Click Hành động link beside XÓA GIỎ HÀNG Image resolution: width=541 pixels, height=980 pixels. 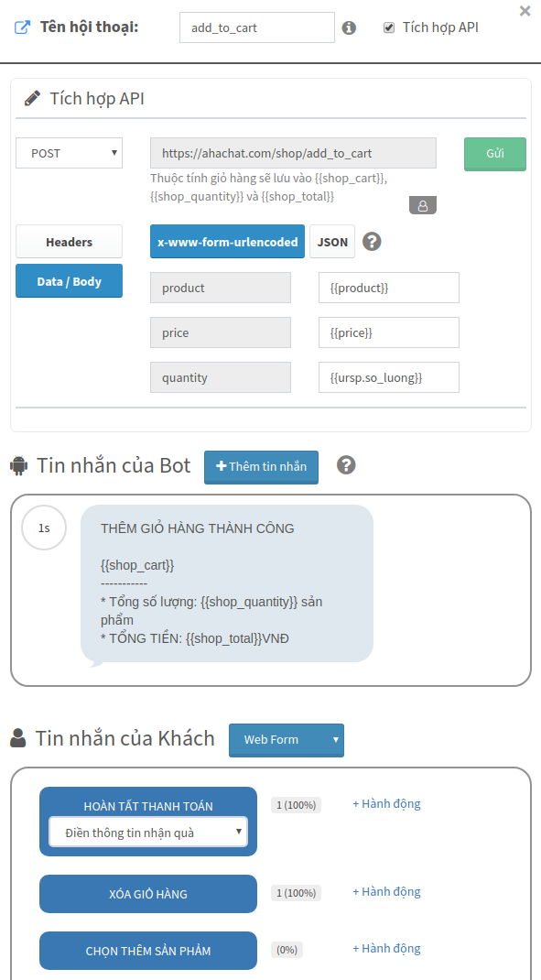point(386,892)
